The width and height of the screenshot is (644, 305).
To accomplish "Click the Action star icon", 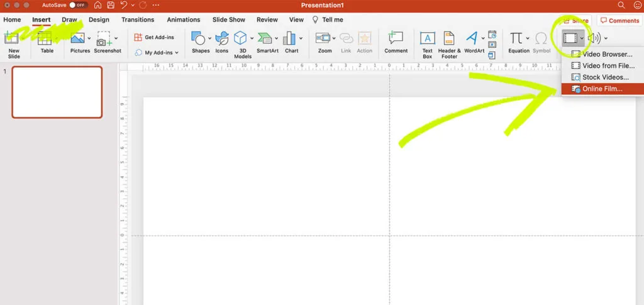I will point(364,38).
